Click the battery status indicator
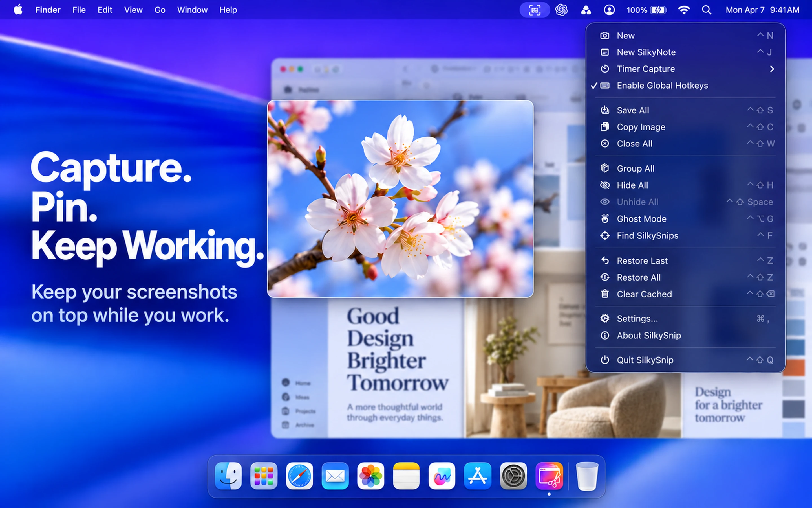 646,10
